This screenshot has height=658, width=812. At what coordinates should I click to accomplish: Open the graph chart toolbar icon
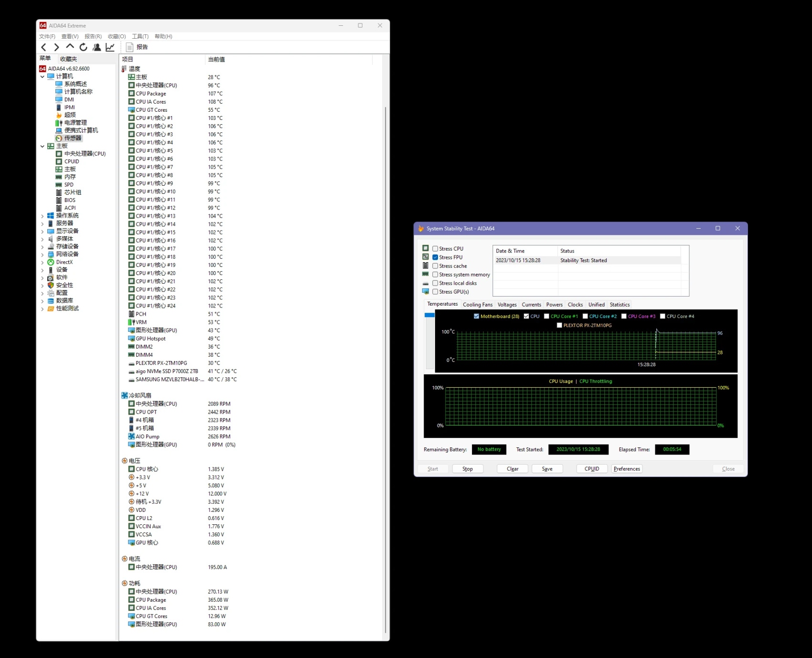[x=110, y=47]
